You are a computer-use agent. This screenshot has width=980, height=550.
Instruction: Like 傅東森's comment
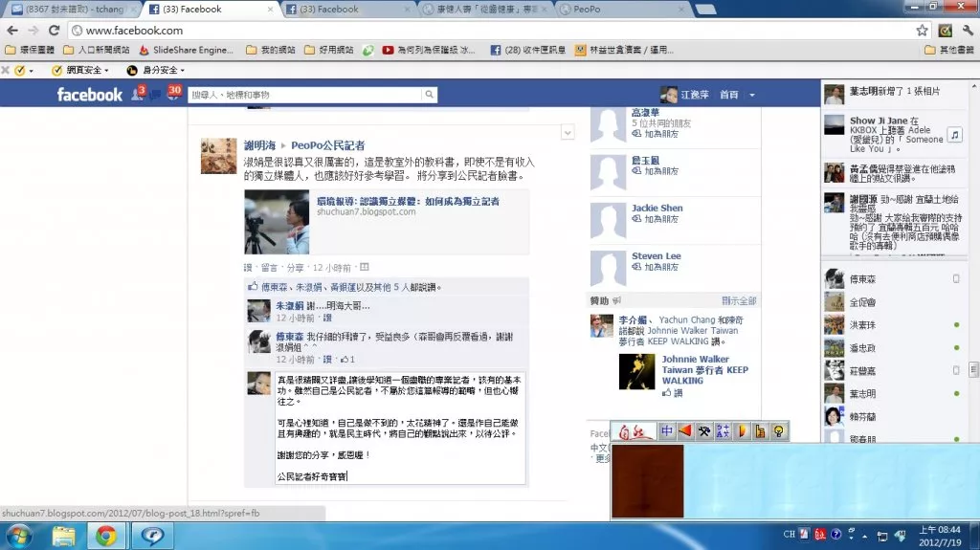click(x=327, y=360)
